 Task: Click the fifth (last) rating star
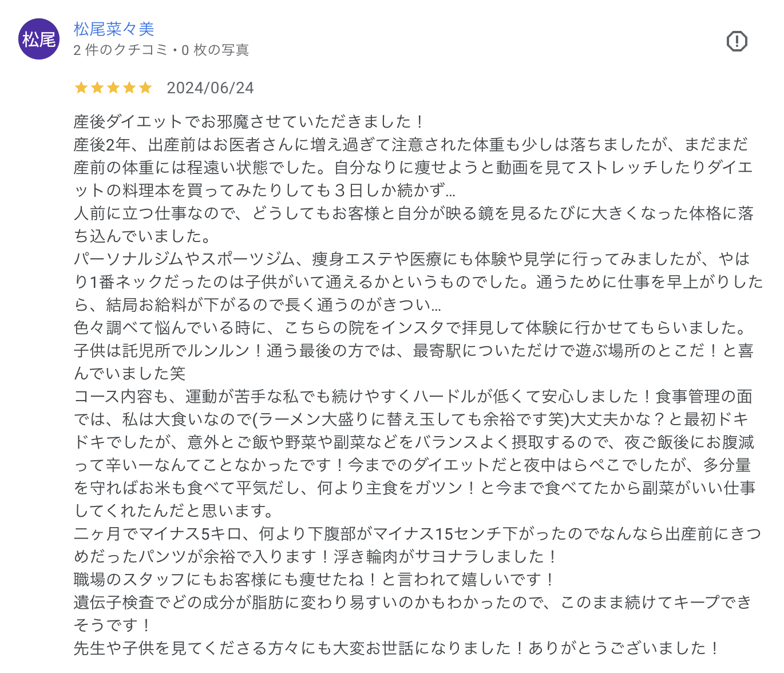[x=145, y=88]
